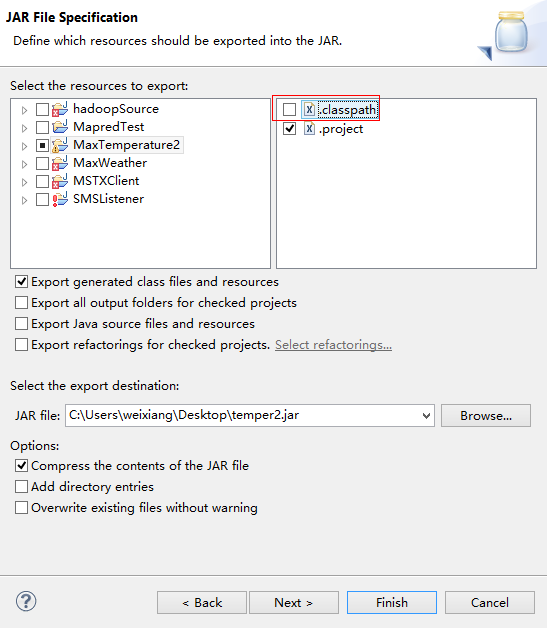Click the MaxTemperature2 project icon

point(60,145)
